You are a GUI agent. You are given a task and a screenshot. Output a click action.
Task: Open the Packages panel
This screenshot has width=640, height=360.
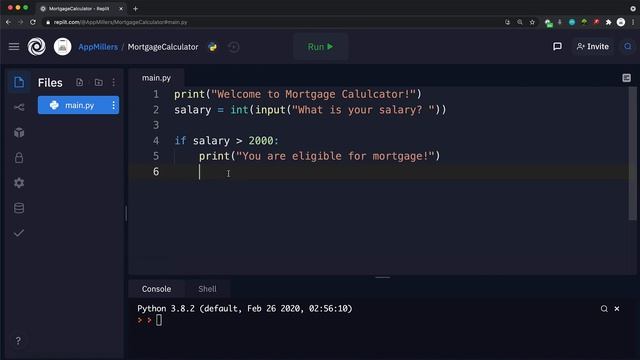pyautogui.click(x=19, y=133)
